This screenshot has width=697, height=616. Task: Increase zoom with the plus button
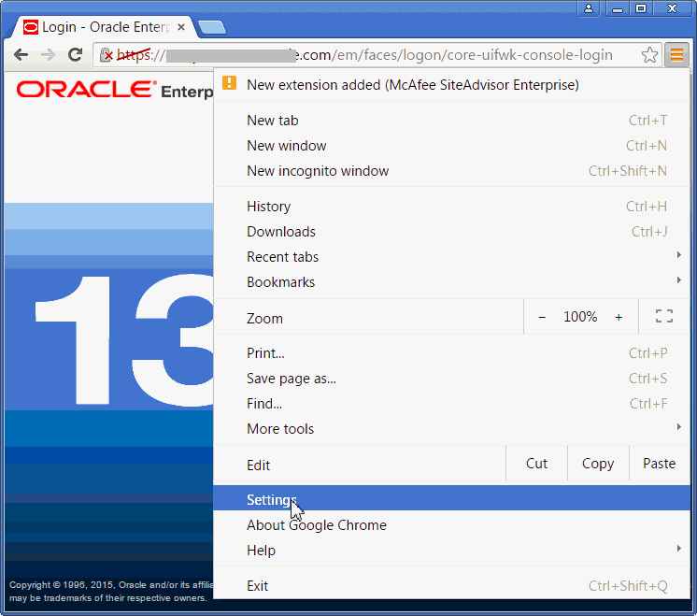[x=619, y=317]
